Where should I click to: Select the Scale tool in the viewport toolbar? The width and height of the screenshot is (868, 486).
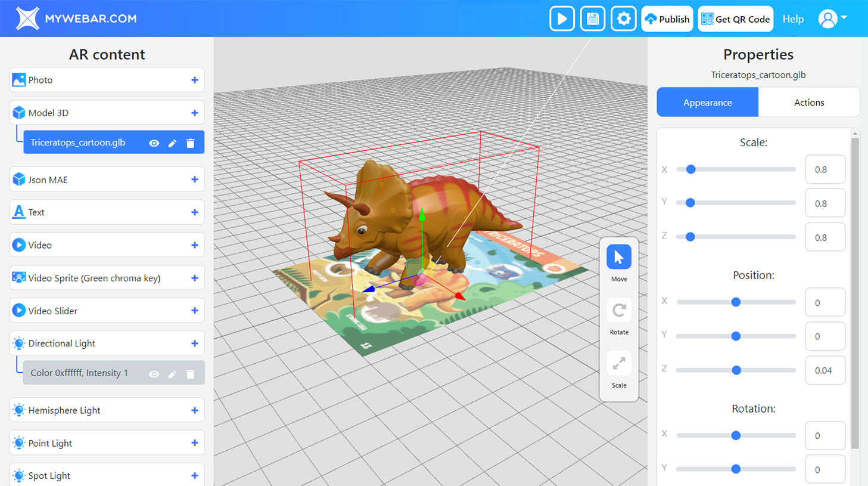(618, 363)
